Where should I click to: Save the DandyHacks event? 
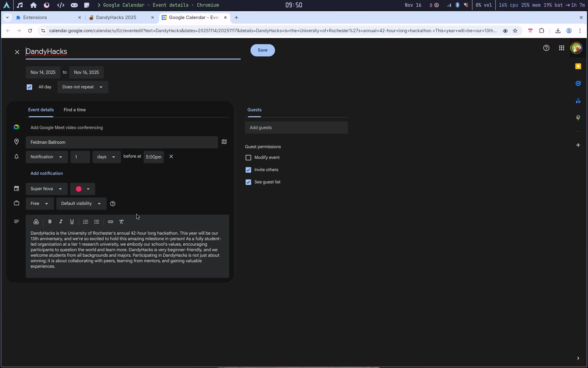pyautogui.click(x=262, y=50)
